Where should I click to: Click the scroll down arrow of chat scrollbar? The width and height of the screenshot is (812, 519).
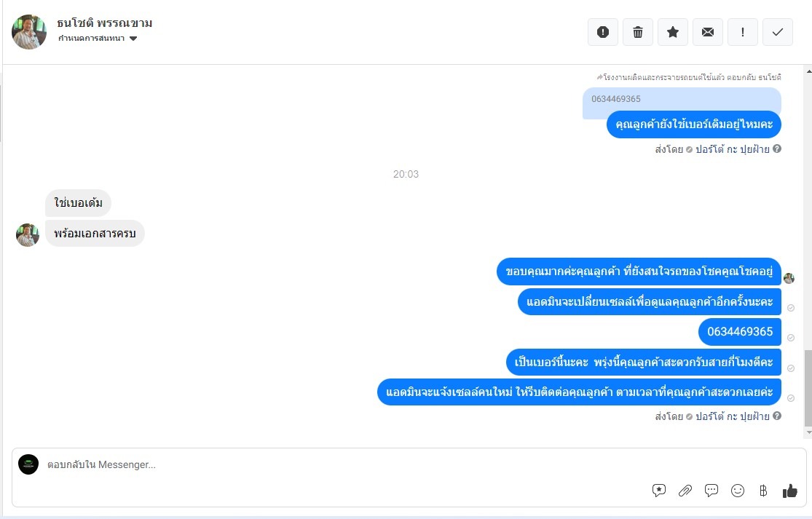[x=808, y=432]
